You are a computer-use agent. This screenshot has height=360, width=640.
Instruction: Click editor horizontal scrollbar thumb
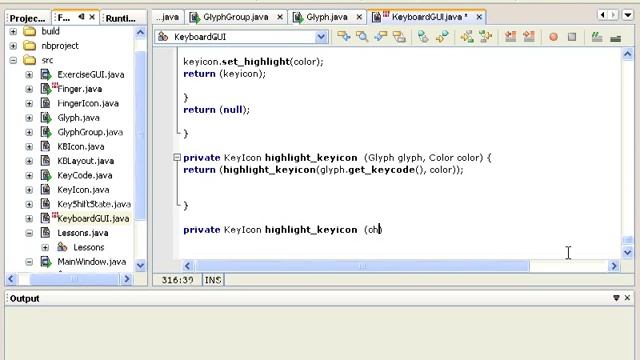click(x=362, y=266)
